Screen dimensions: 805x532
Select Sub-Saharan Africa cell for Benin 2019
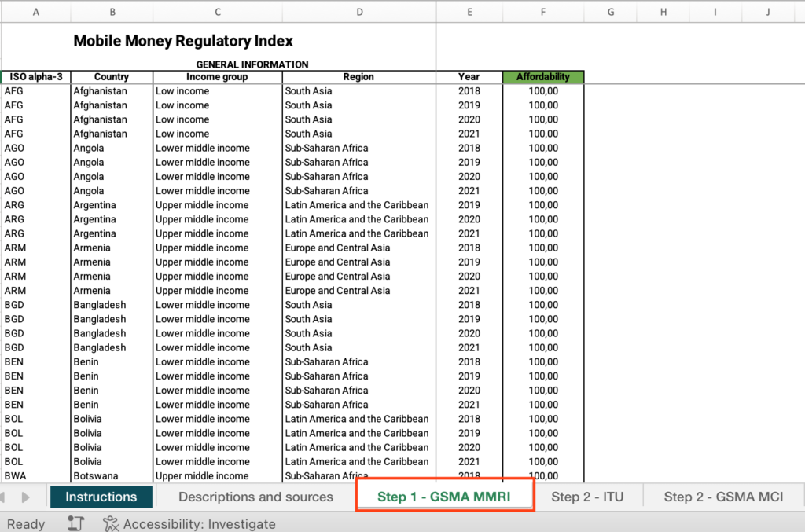point(358,376)
